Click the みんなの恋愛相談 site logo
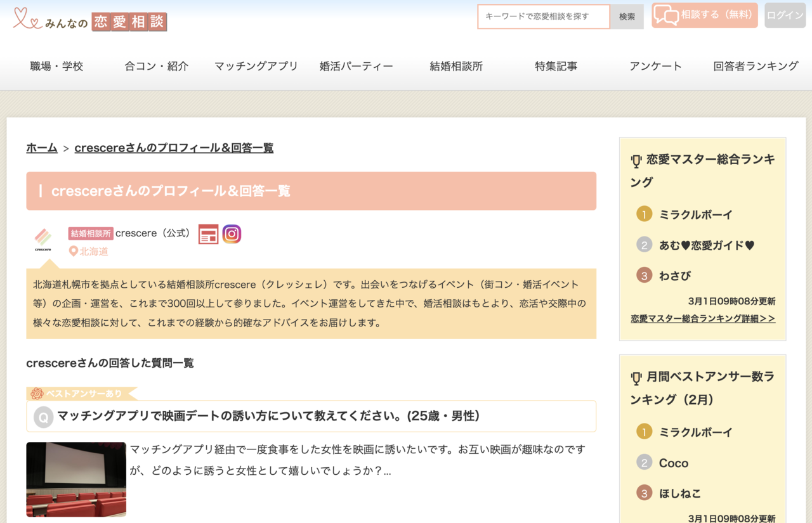The width and height of the screenshot is (812, 523). [x=90, y=20]
